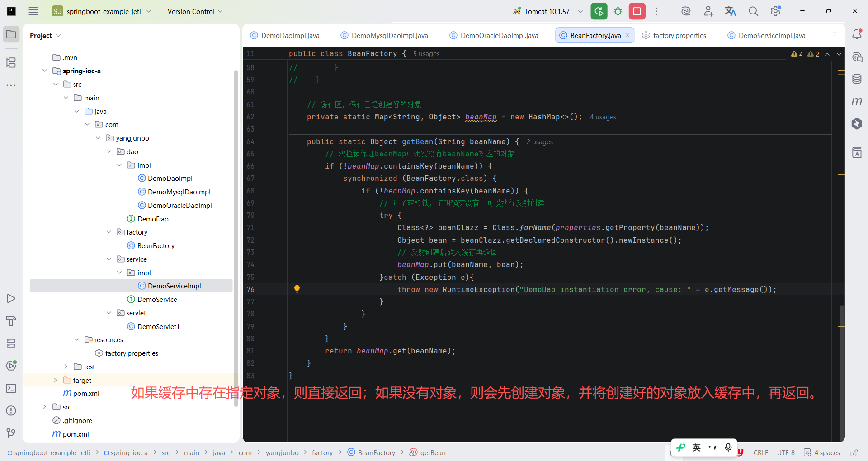Viewport: 868px width, 461px height.
Task: Click the 5 usages hint on BeanFactory
Action: [426, 54]
